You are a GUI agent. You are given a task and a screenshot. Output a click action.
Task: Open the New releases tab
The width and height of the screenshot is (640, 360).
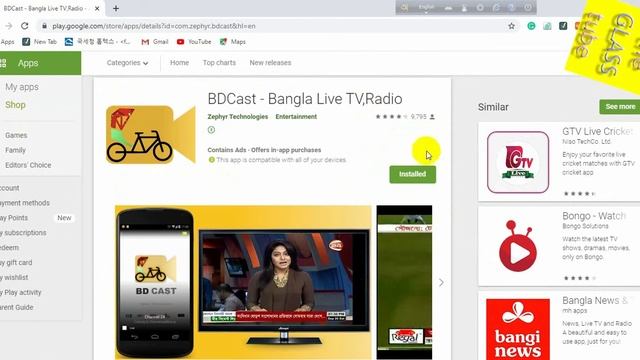point(270,63)
